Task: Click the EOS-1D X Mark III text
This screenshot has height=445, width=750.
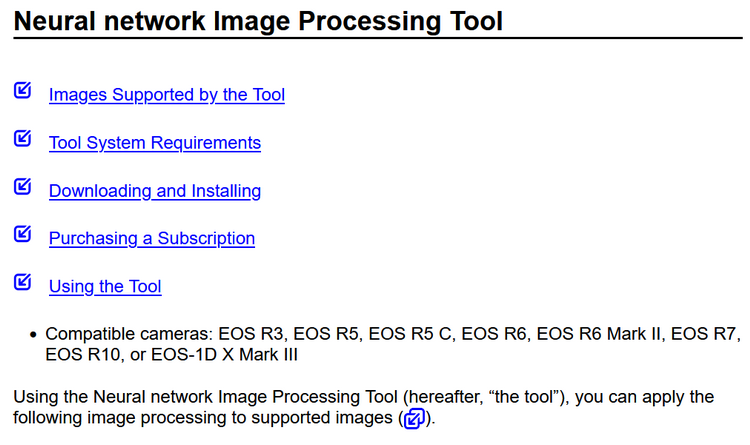Action: tap(224, 355)
